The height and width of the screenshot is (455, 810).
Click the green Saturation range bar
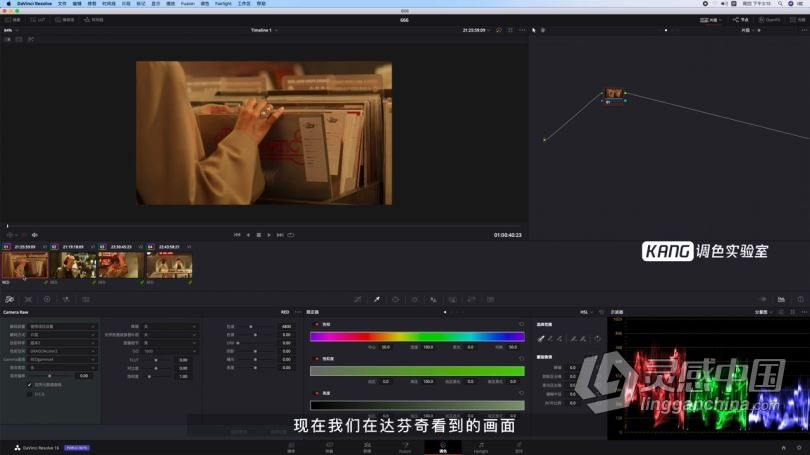pyautogui.click(x=417, y=371)
